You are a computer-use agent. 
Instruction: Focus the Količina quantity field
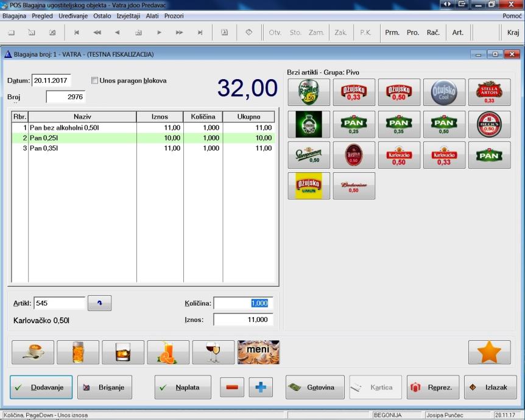tap(244, 303)
